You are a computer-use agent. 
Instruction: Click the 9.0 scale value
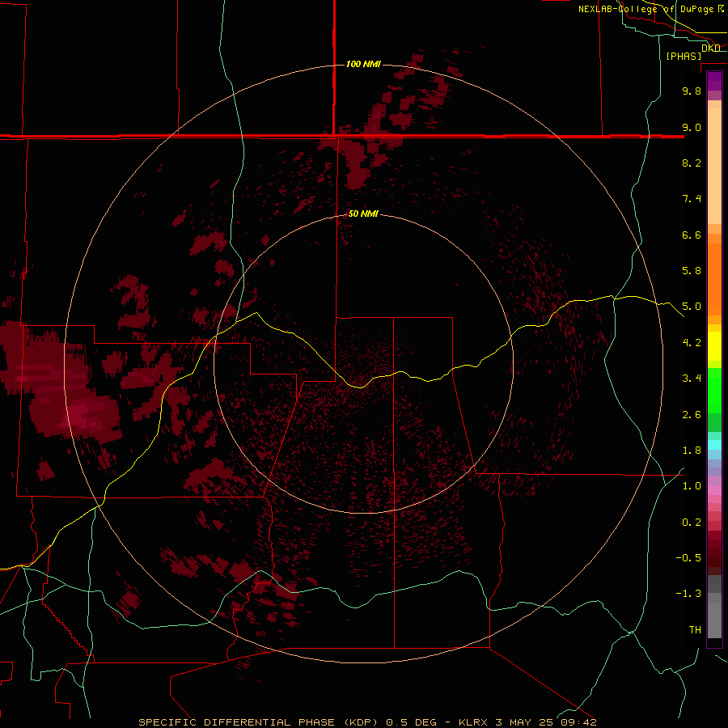point(692,127)
